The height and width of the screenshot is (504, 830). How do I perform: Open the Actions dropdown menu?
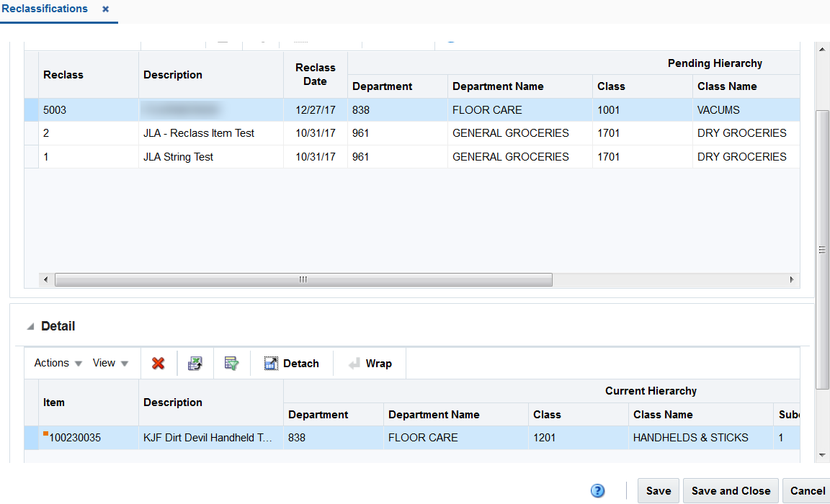tap(58, 363)
